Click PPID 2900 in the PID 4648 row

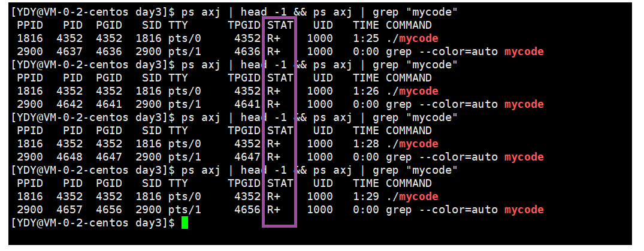point(30,157)
